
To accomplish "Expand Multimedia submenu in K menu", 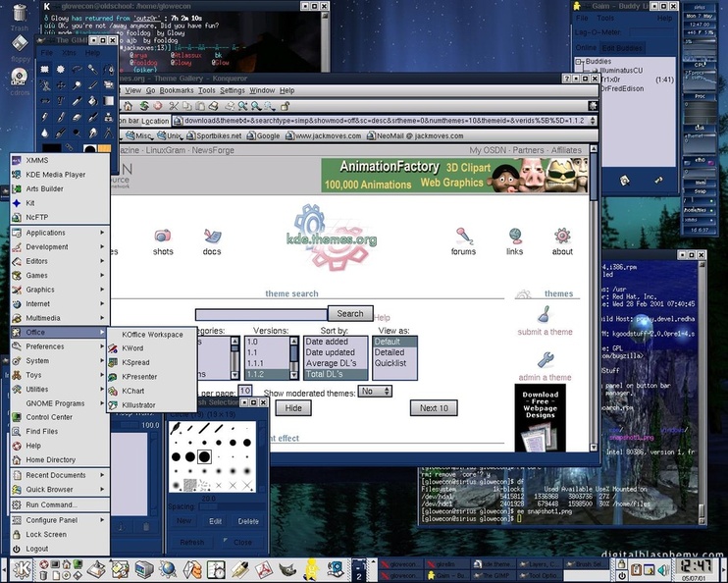I will click(60, 318).
